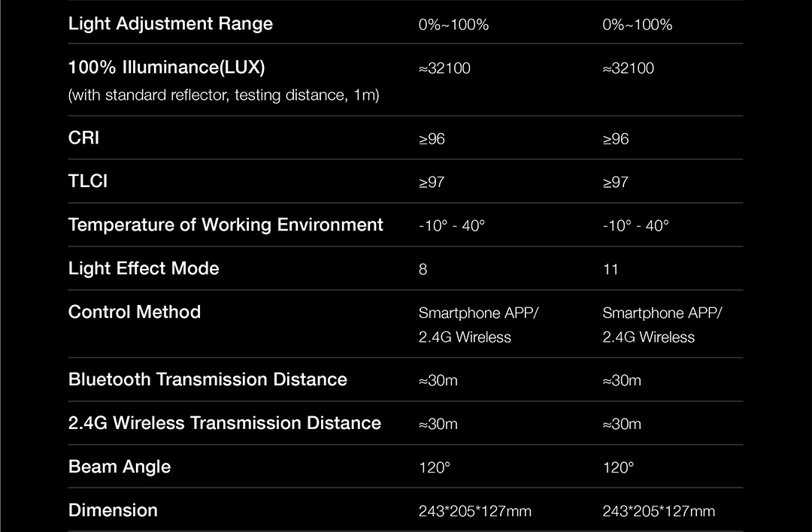Click the TLCI row label

pos(88,182)
